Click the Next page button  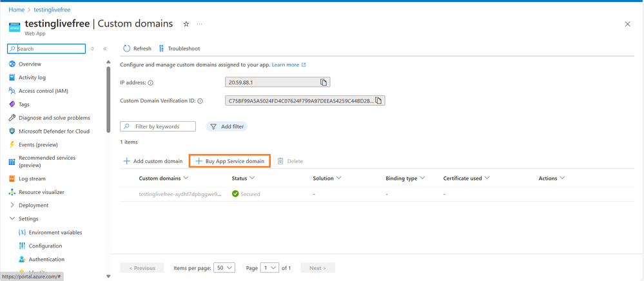point(317,268)
